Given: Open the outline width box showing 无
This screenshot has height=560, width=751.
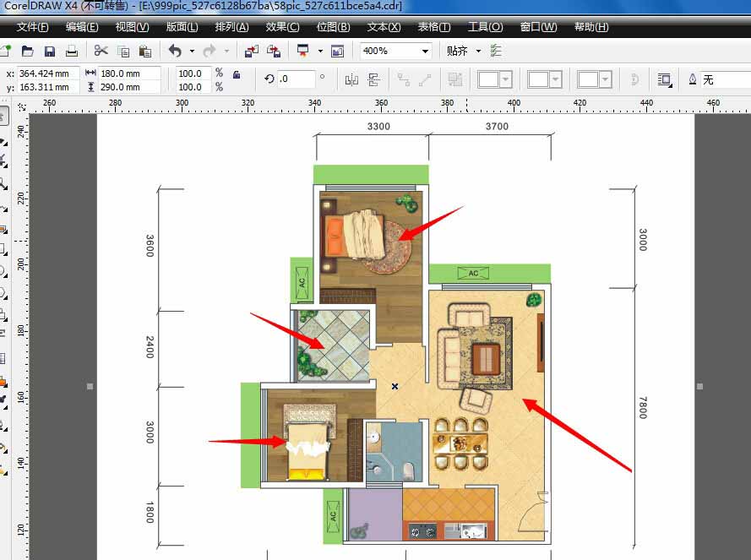Looking at the screenshot, I should pos(727,79).
